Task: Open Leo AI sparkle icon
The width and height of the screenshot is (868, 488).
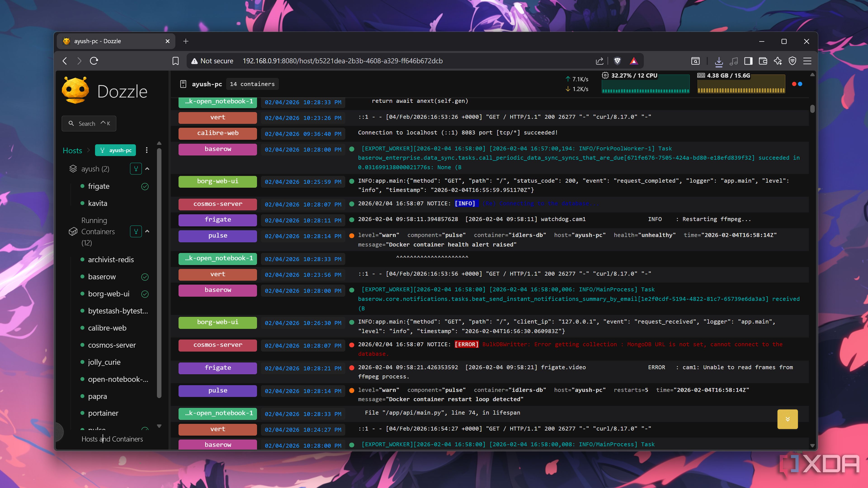Action: point(778,61)
